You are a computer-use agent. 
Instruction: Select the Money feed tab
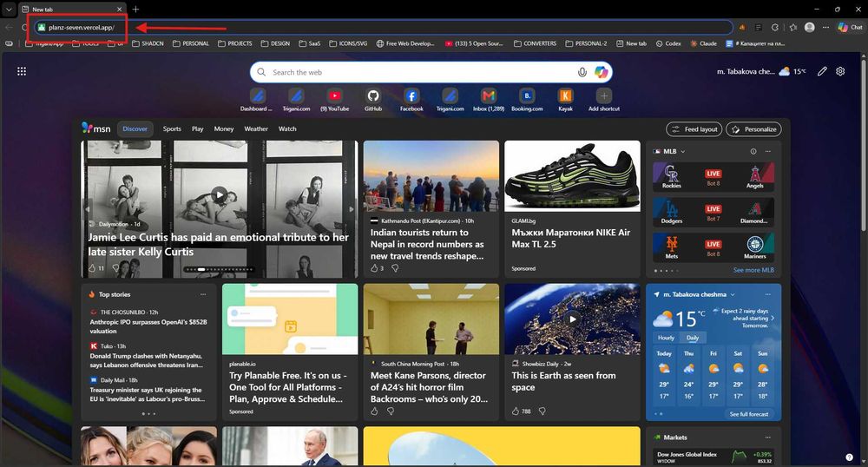[224, 128]
